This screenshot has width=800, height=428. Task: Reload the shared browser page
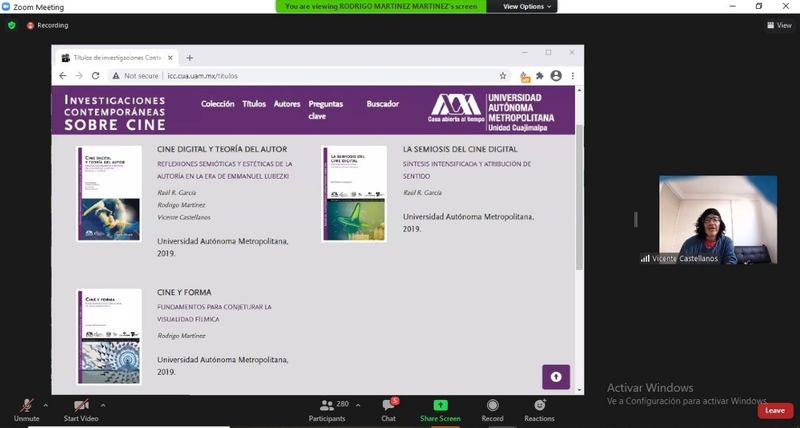click(95, 75)
